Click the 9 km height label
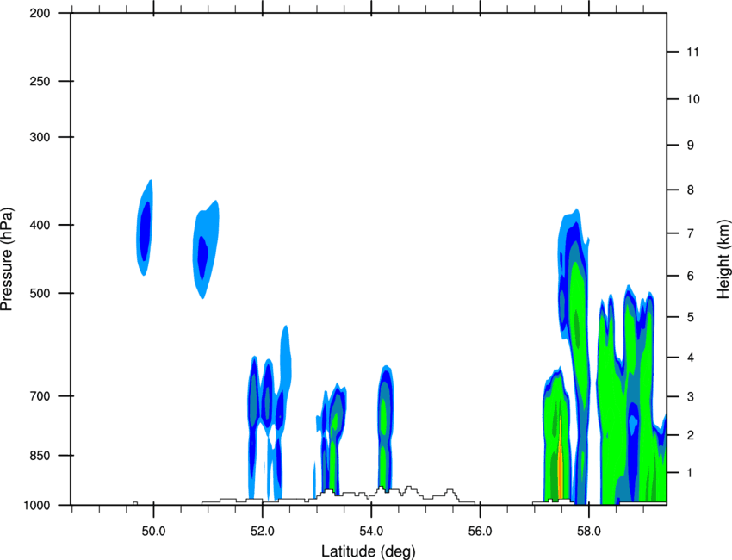 tap(691, 146)
